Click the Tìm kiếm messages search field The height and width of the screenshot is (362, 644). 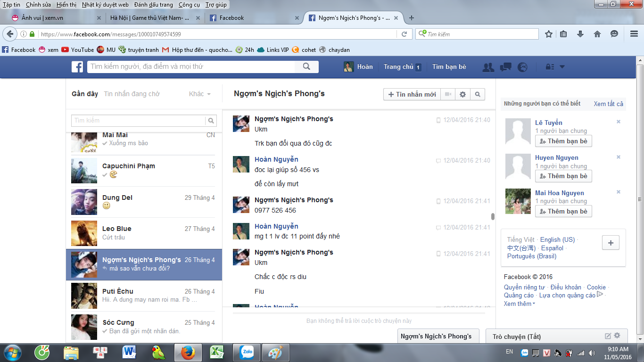click(139, 121)
